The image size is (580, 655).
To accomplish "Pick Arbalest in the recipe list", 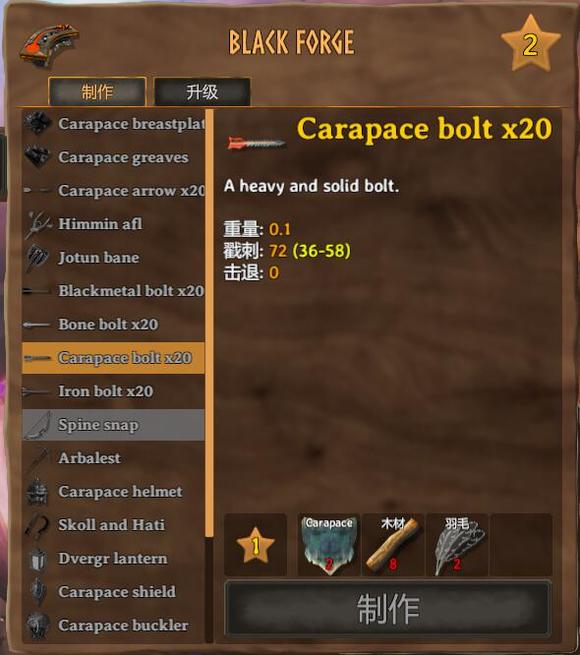I will (113, 458).
